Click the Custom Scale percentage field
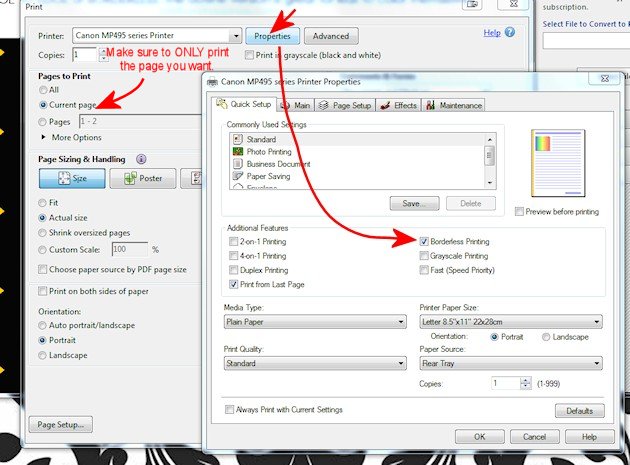Image resolution: width=630 pixels, height=465 pixels. pyautogui.click(x=130, y=250)
